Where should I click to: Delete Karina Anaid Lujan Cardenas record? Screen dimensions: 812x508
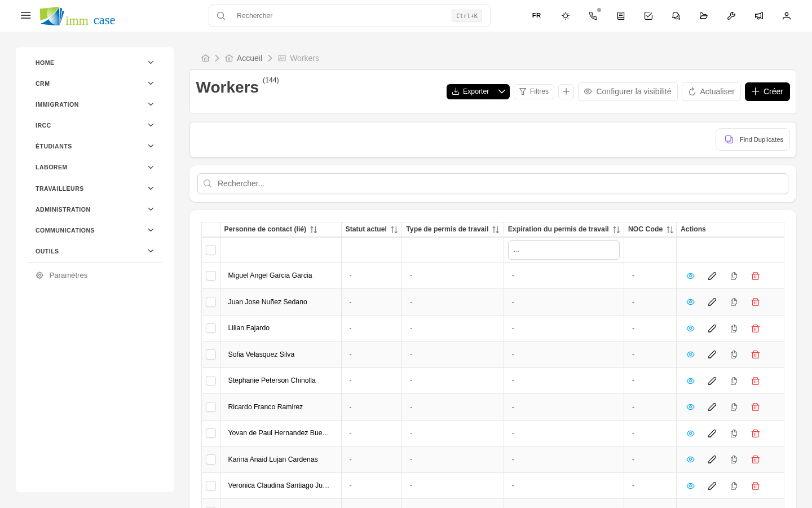coord(756,459)
